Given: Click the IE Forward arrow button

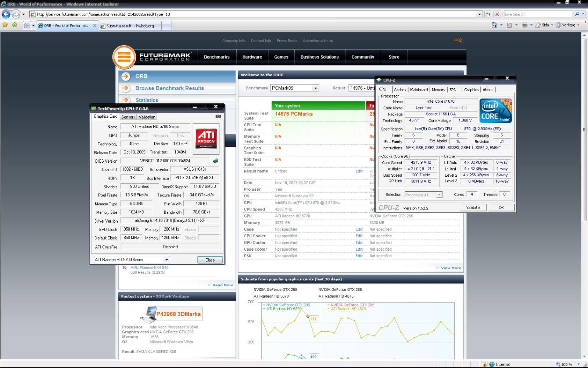Looking at the screenshot, I should coord(16,14).
